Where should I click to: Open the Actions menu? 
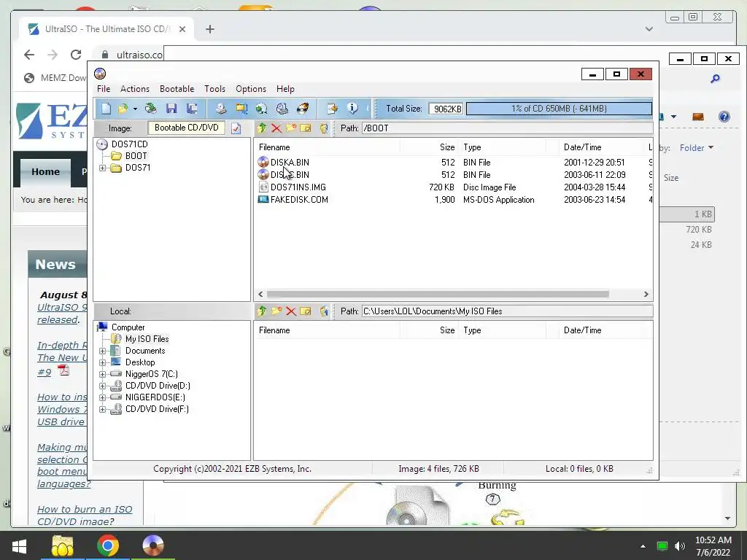[135, 88]
